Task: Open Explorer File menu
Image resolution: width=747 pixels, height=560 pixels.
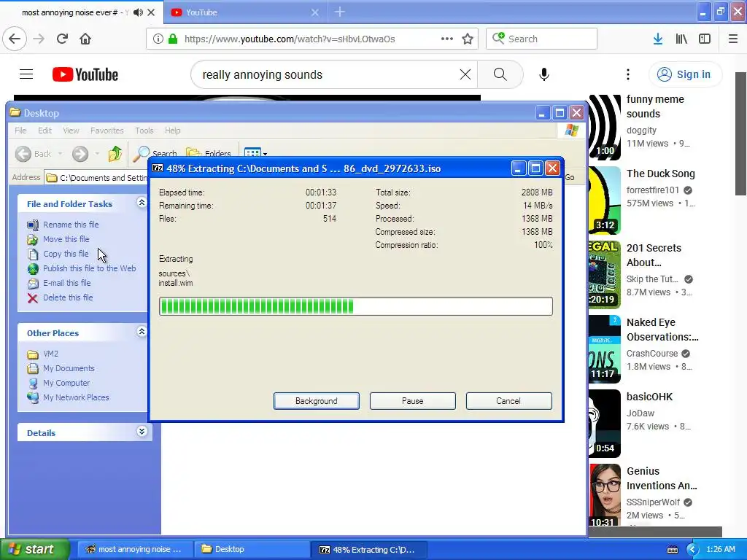Action: click(x=20, y=131)
